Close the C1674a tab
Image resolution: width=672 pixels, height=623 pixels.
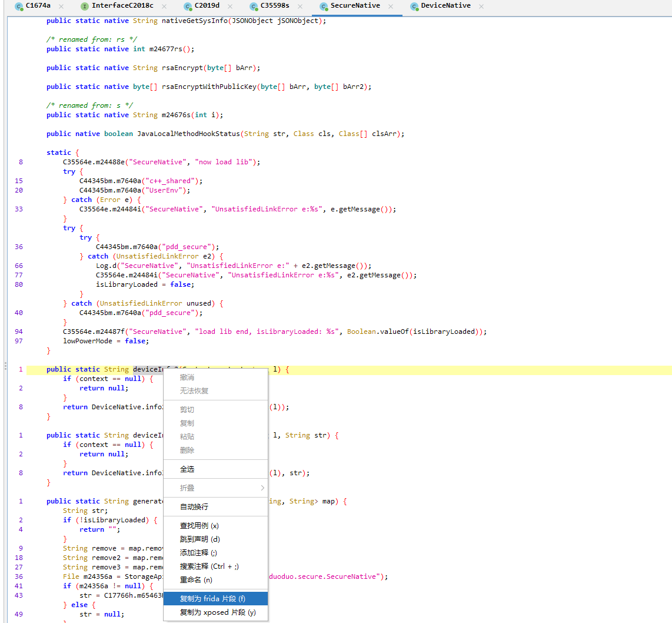point(61,6)
